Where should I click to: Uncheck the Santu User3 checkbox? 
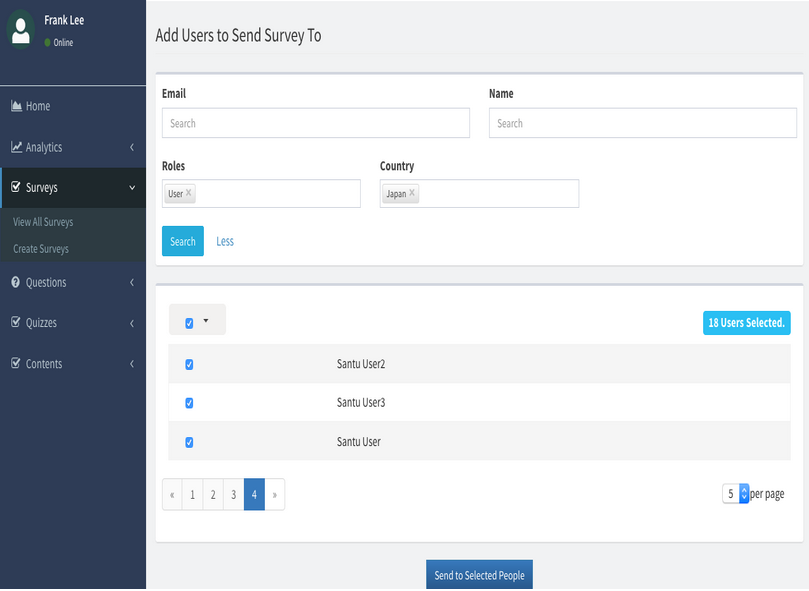click(189, 403)
